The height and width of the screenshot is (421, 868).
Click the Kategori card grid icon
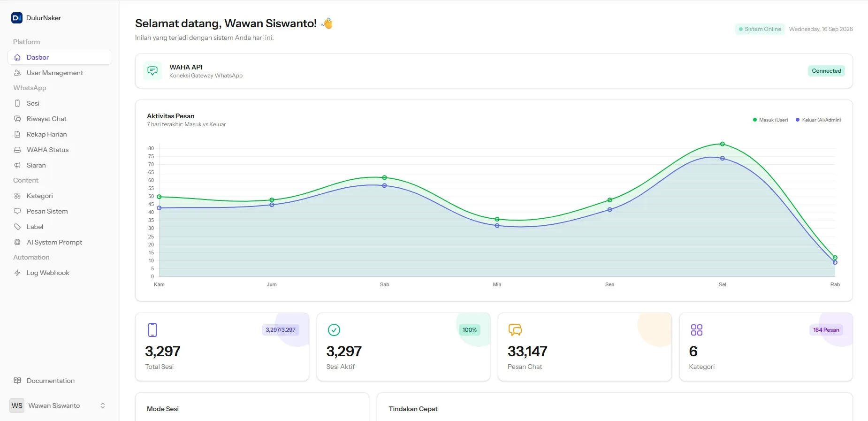[697, 330]
